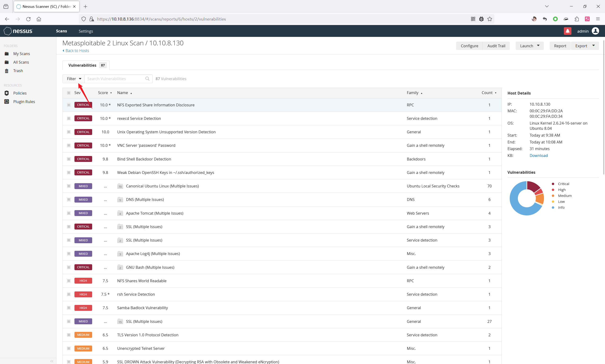
Task: Click the Critical legend swatch
Action: [553, 184]
